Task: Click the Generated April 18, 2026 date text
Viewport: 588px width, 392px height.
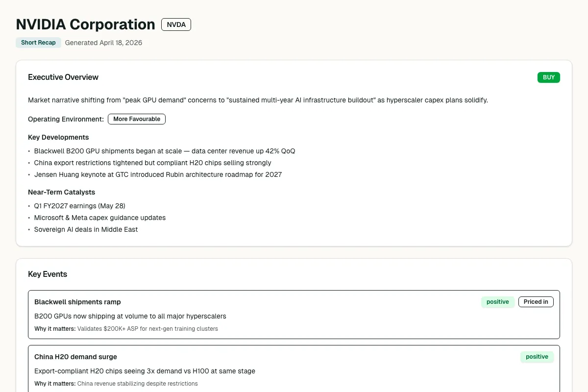Action: [103, 43]
